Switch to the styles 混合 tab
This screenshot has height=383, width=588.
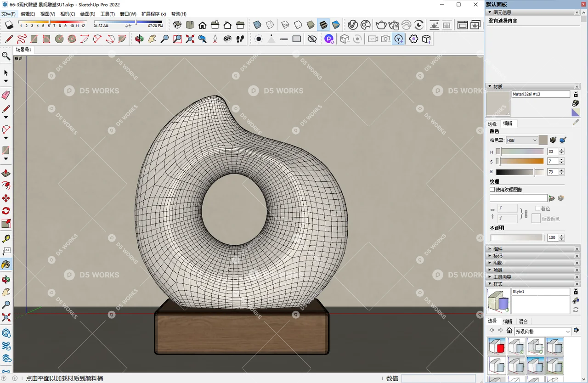point(523,321)
